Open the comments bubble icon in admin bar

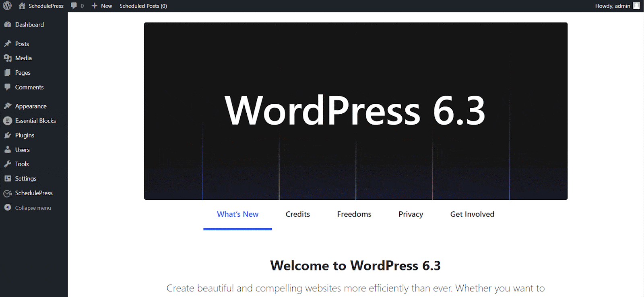(74, 6)
